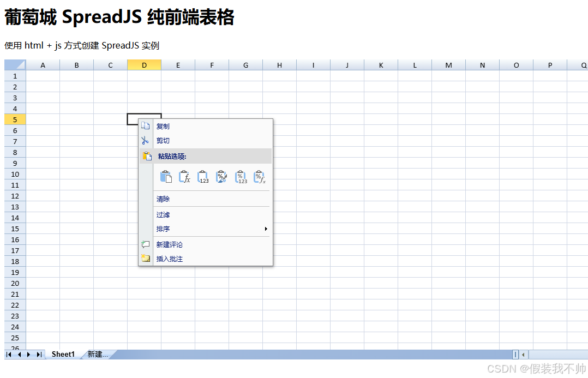
Task: Select 过滤 (Filter) menu entry
Action: (206, 214)
